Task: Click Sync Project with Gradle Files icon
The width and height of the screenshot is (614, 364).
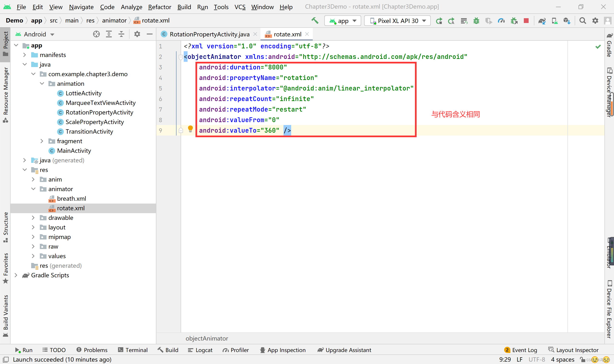Action: coord(542,21)
